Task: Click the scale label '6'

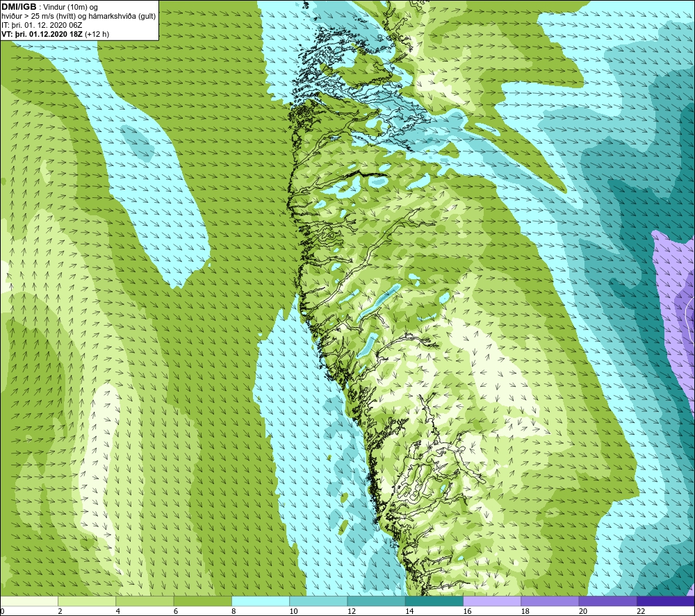Action: [x=176, y=612]
